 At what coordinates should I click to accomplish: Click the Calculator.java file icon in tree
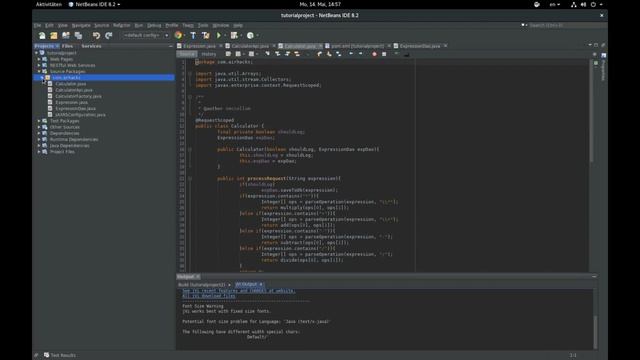(50, 84)
